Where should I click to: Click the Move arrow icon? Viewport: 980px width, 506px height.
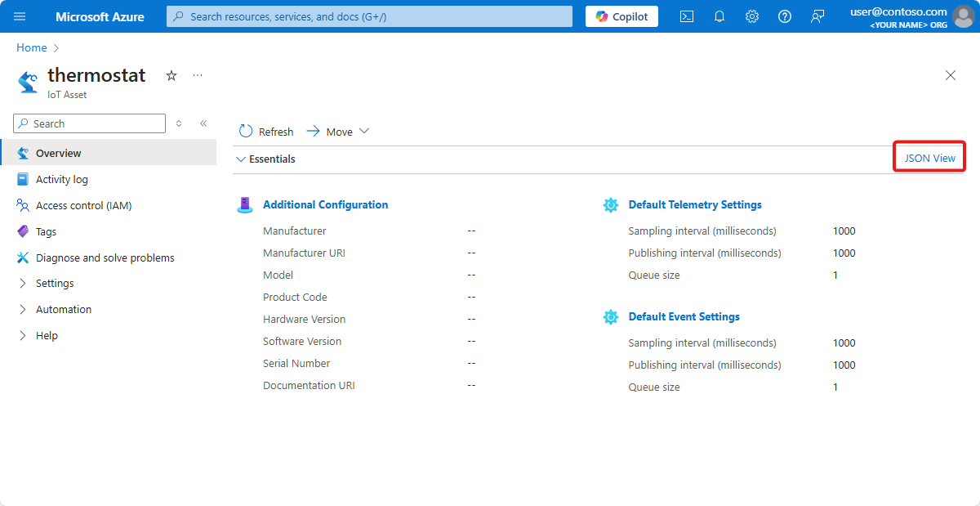click(312, 132)
